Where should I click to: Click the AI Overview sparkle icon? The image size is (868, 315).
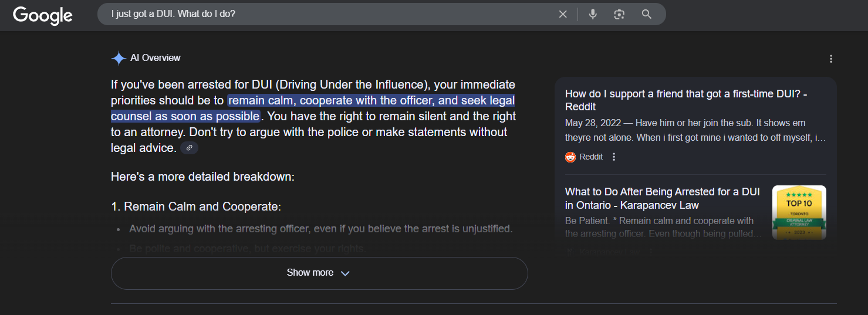pyautogui.click(x=119, y=58)
